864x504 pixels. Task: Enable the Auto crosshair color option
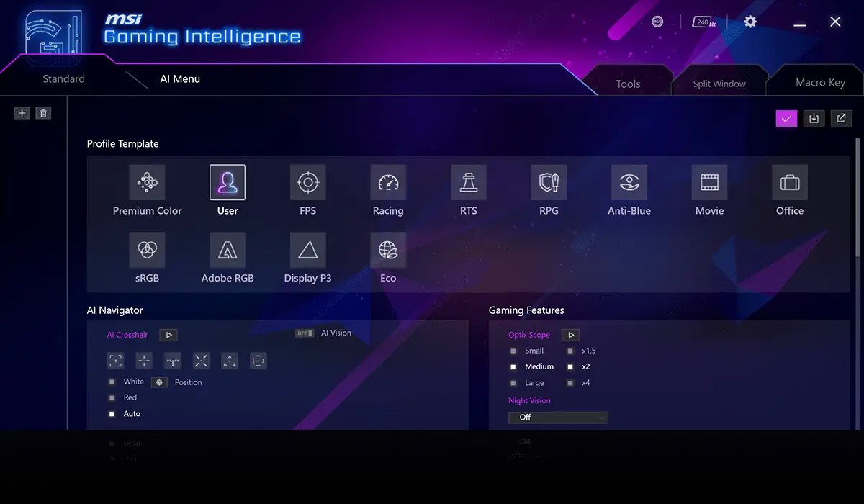tap(112, 413)
